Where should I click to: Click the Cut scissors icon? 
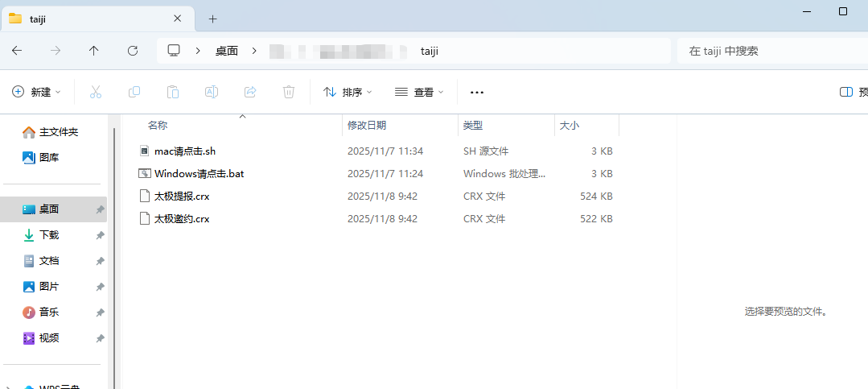click(x=96, y=92)
